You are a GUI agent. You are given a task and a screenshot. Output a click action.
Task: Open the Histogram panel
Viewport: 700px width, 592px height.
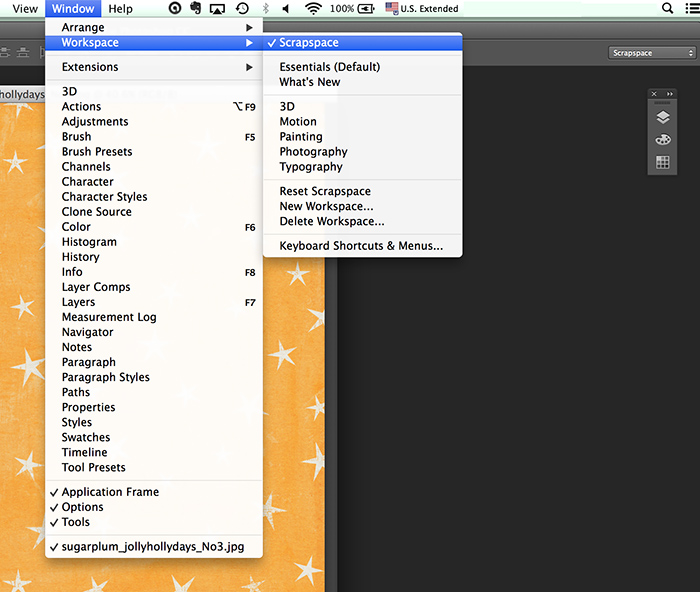coord(154,242)
